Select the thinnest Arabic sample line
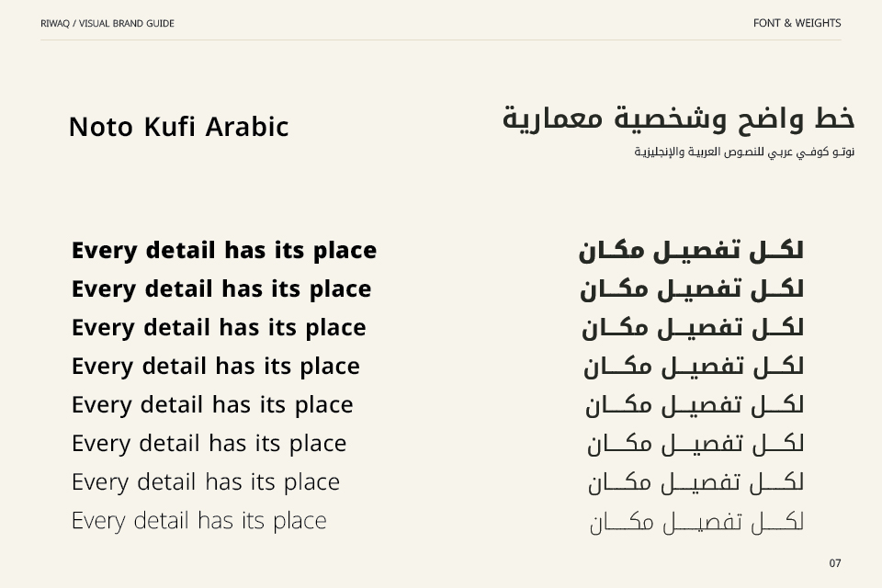This screenshot has width=882, height=588. pyautogui.click(x=696, y=522)
